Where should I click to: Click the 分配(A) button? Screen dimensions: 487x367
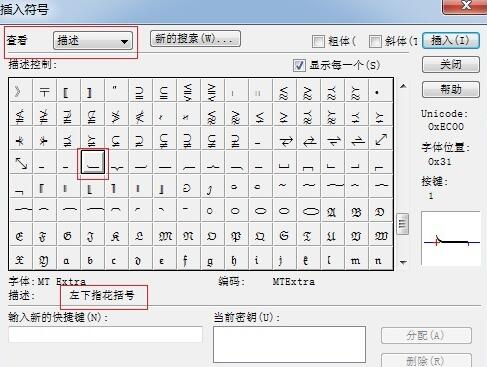426,335
